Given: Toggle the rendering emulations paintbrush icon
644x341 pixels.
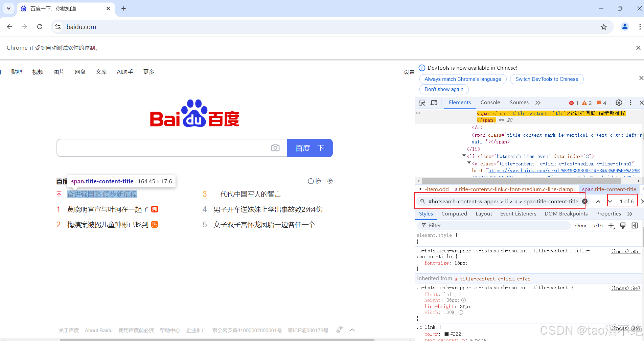Looking at the screenshot, I should click(x=623, y=226).
